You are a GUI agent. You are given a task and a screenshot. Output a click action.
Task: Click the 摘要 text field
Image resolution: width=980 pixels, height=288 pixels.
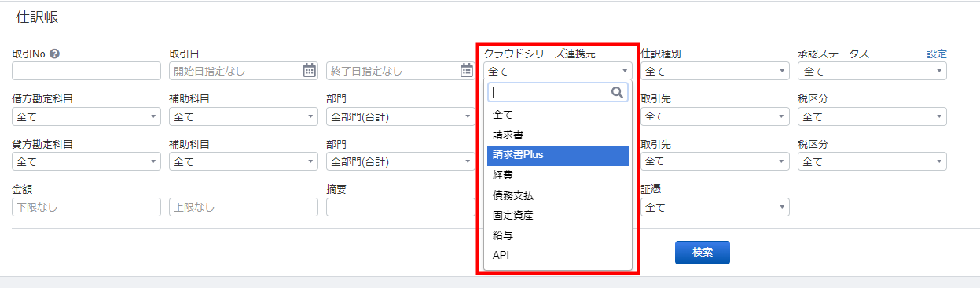point(401,208)
